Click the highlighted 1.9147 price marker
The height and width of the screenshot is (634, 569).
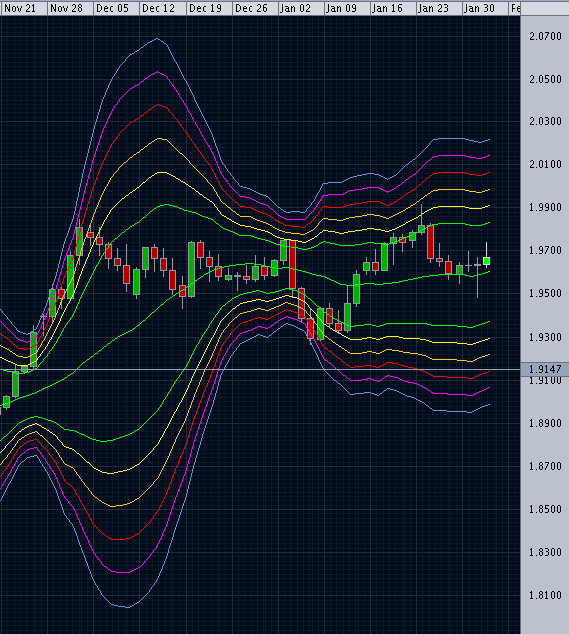[545, 369]
